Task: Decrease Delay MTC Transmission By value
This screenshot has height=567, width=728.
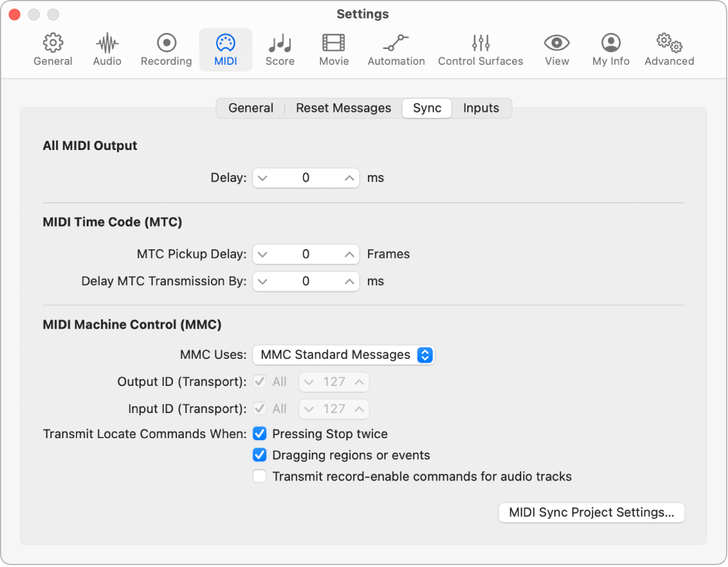Action: pyautogui.click(x=263, y=282)
